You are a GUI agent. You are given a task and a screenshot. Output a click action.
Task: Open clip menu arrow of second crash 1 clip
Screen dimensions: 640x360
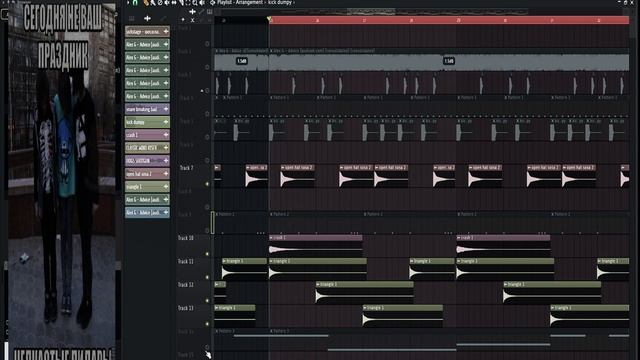pos(459,238)
